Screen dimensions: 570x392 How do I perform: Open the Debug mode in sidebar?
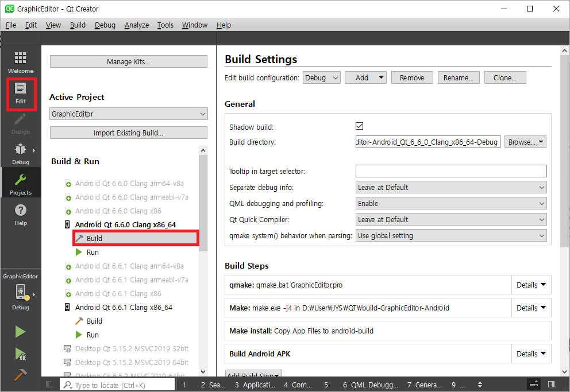pos(20,154)
